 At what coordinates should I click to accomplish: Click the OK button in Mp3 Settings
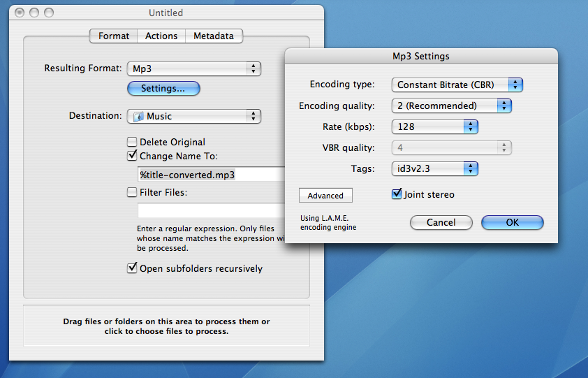pyautogui.click(x=512, y=222)
